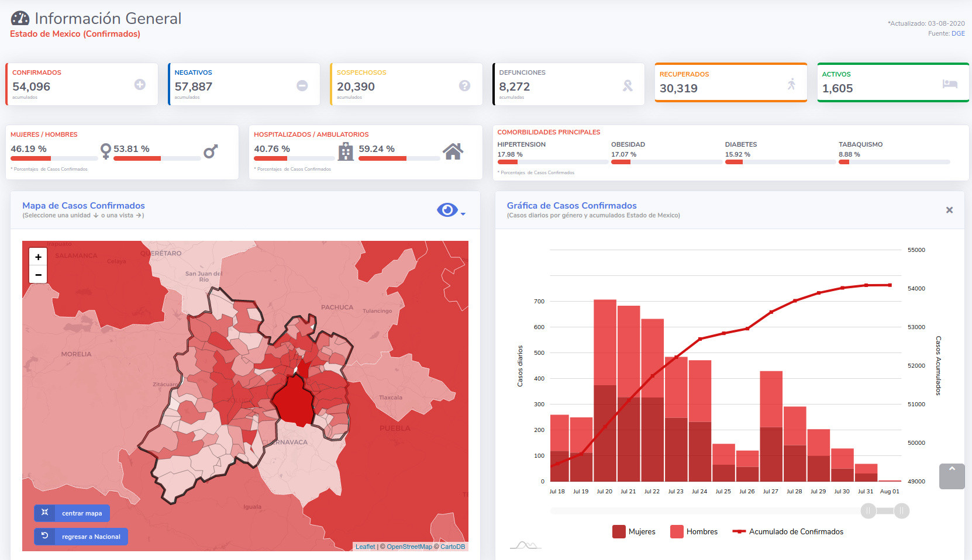The width and height of the screenshot is (972, 560).
Task: Open the Leaflet attribution link
Action: [366, 547]
